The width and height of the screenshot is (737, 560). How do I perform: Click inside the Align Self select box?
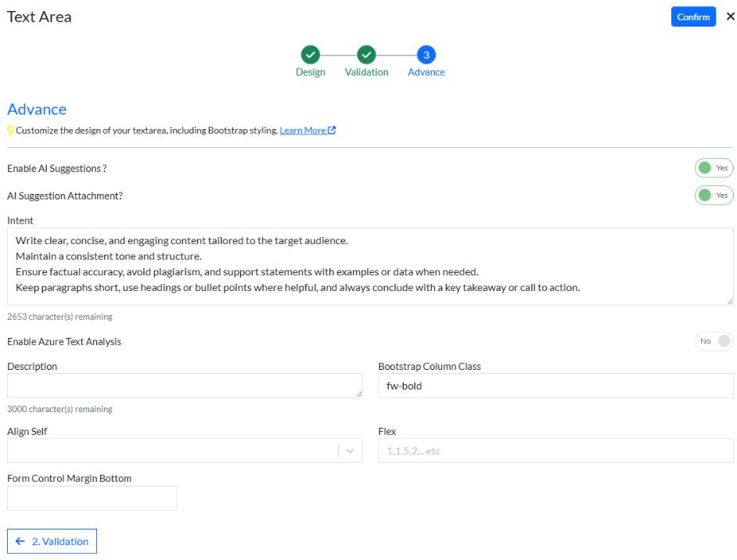(x=172, y=451)
